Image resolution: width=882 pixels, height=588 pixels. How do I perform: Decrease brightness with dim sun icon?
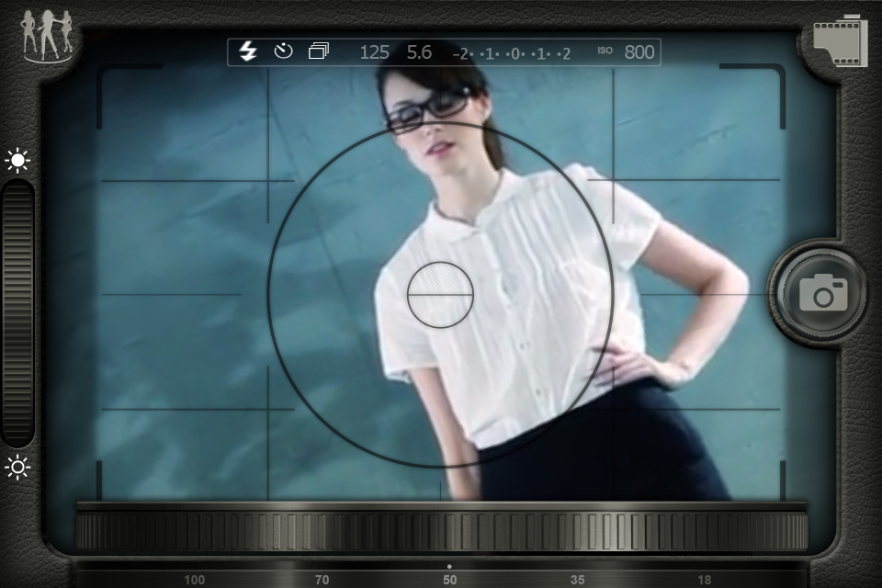coord(17,467)
